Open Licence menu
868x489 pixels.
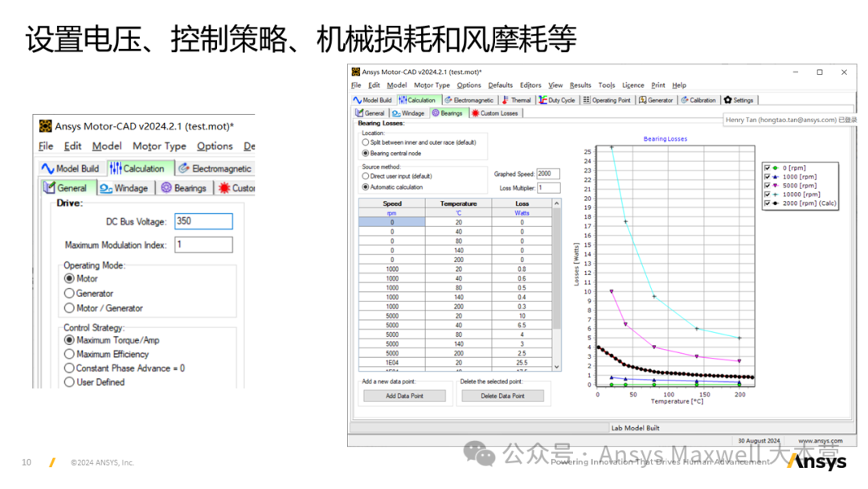[633, 85]
